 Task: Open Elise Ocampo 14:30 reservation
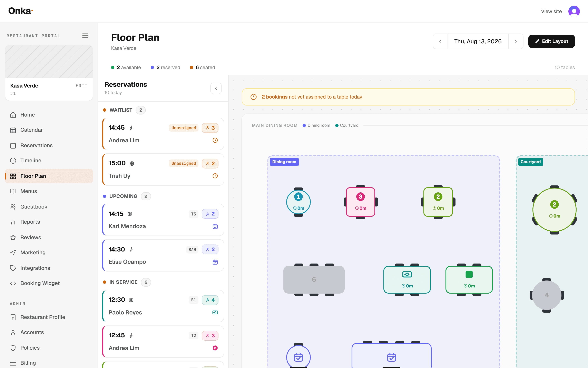click(163, 256)
